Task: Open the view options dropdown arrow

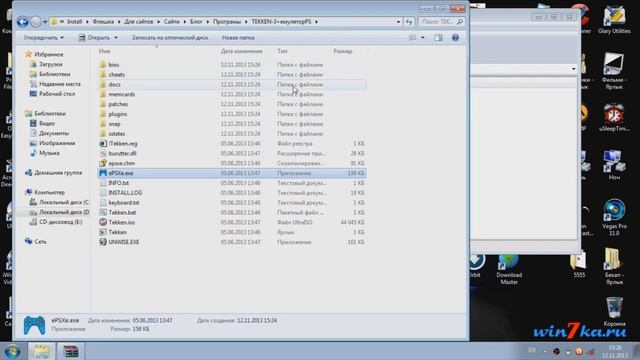Action: tap(422, 38)
